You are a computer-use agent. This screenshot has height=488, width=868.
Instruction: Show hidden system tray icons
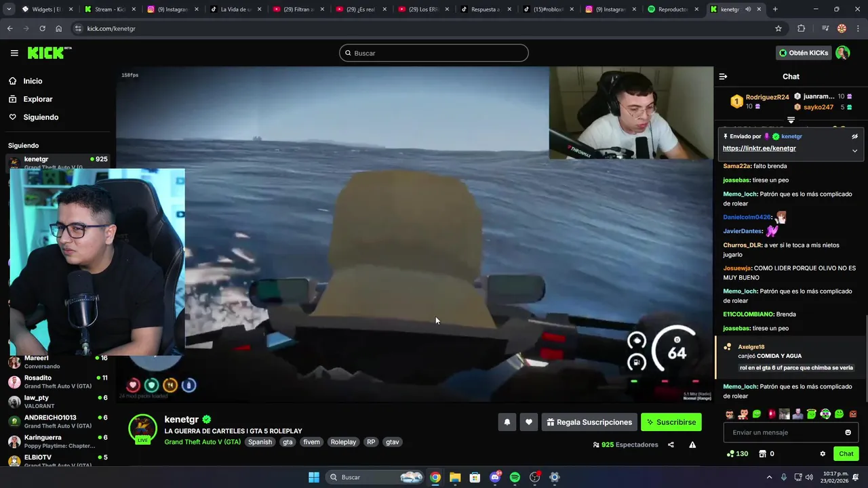769,477
